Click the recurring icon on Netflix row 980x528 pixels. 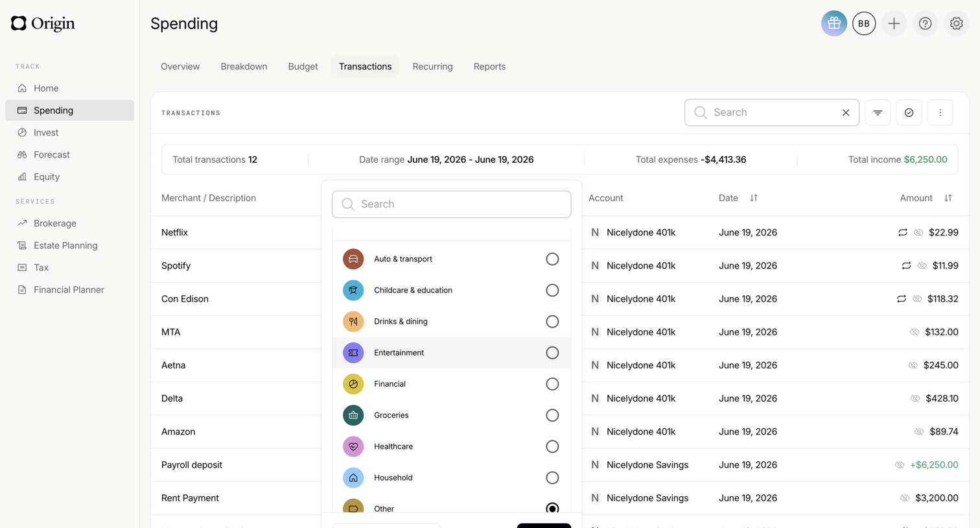click(902, 232)
